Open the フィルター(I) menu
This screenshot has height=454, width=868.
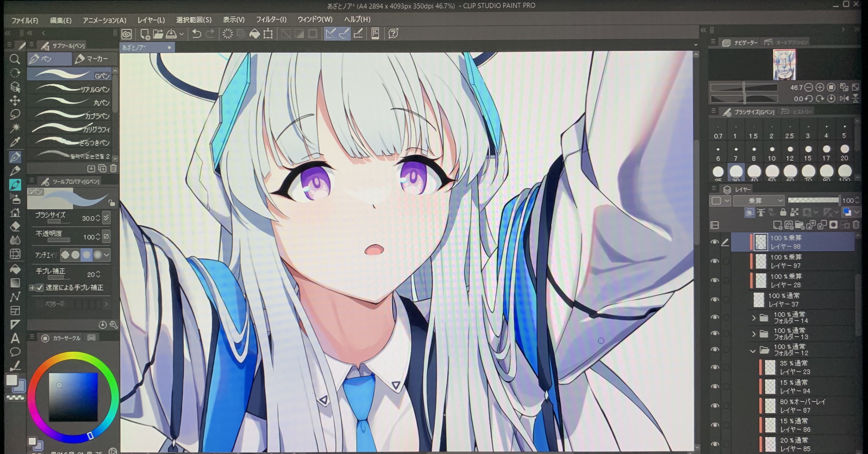pos(271,19)
